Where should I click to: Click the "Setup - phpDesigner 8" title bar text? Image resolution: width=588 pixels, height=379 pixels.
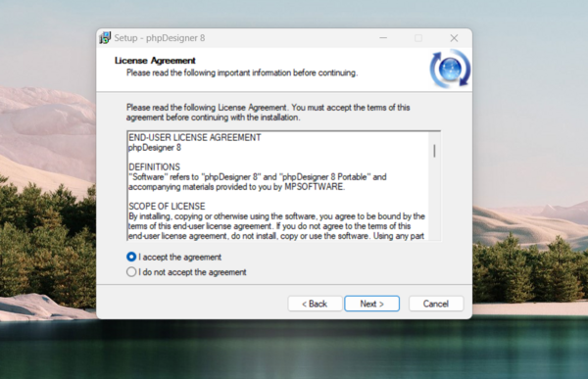point(160,38)
